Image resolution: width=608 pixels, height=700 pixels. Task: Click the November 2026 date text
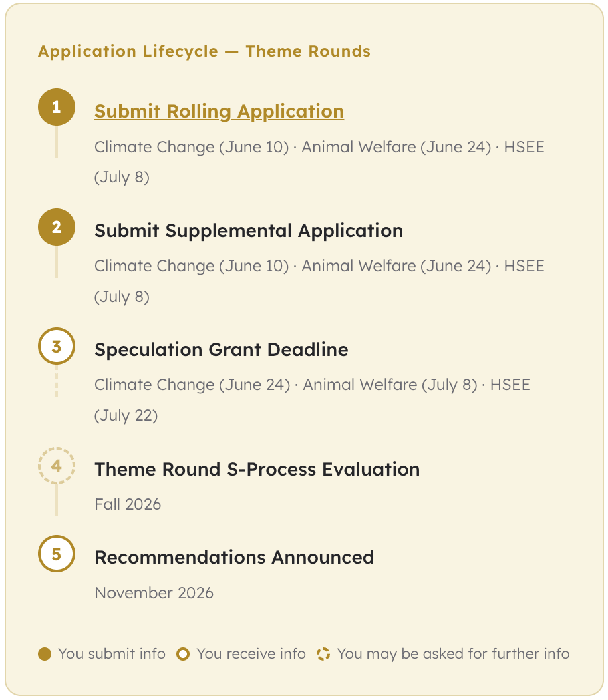[154, 592]
